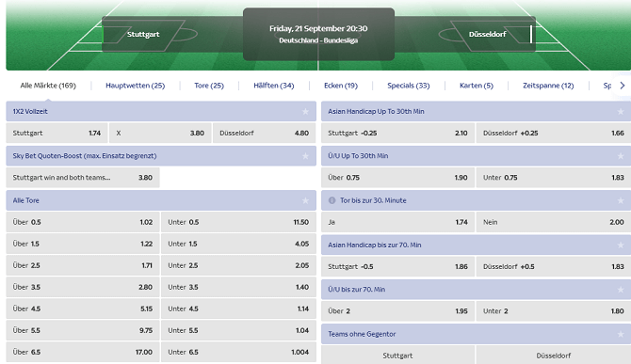Star the Teams ohne Gegentor market

click(621, 334)
